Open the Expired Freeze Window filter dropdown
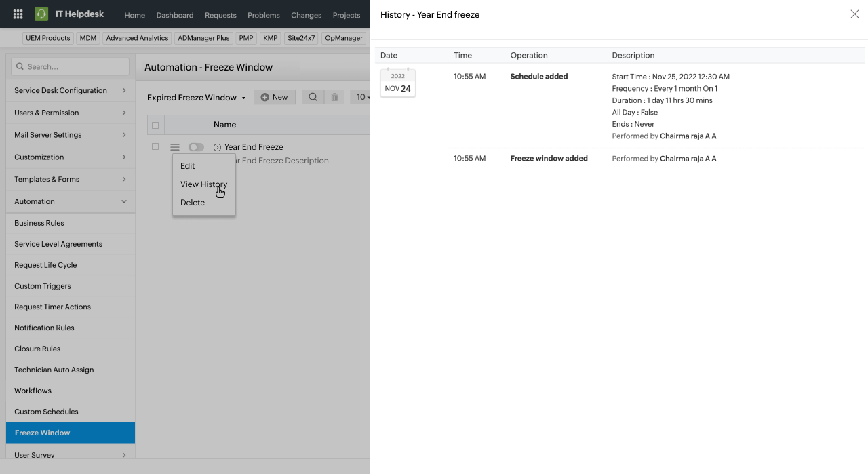868x474 pixels. (x=196, y=98)
